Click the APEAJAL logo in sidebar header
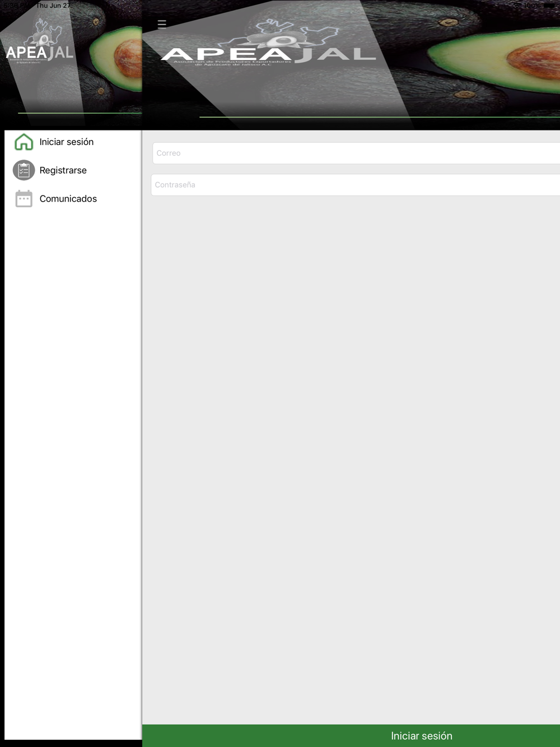The image size is (560, 747). pyautogui.click(x=40, y=42)
